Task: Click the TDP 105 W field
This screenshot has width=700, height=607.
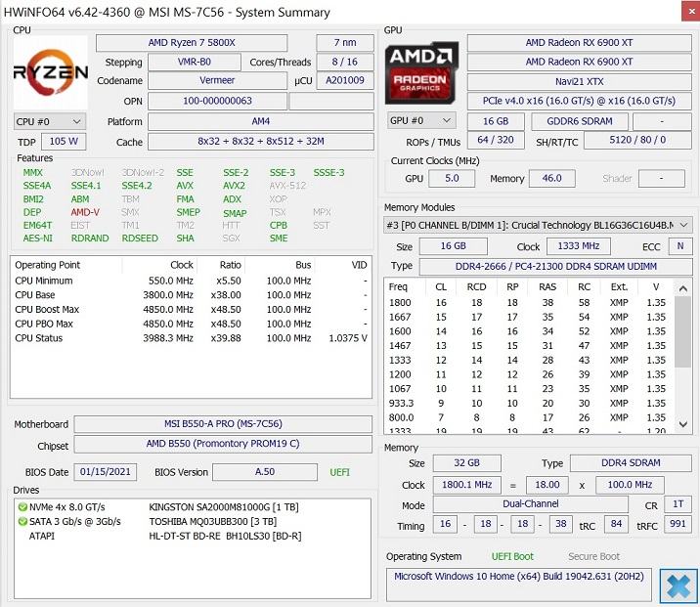Action: point(64,142)
